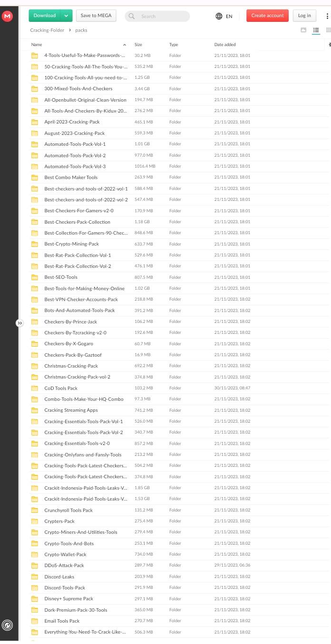Select Automated-Tools-Pack-Vol-2 folder name
This screenshot has width=331, height=644.
tap(75, 155)
